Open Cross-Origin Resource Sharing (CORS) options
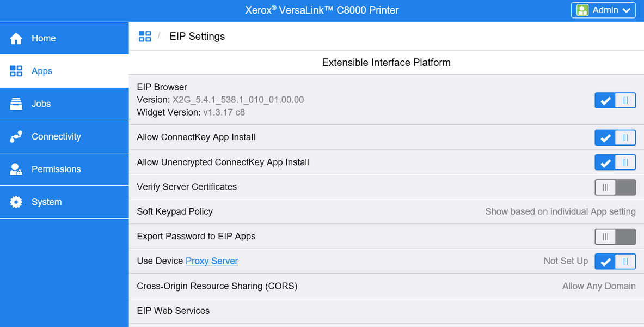Image resolution: width=644 pixels, height=327 pixels. [598, 286]
